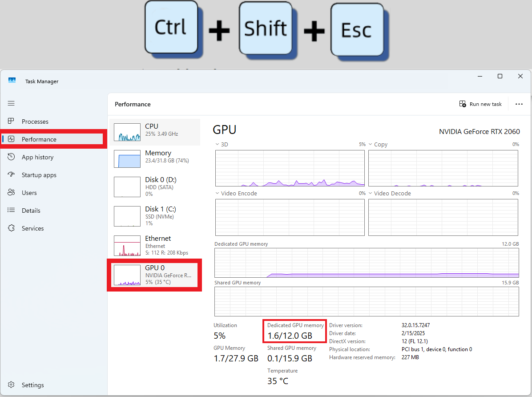
Task: Click the driver version 32.0.15.7247
Action: coord(415,325)
